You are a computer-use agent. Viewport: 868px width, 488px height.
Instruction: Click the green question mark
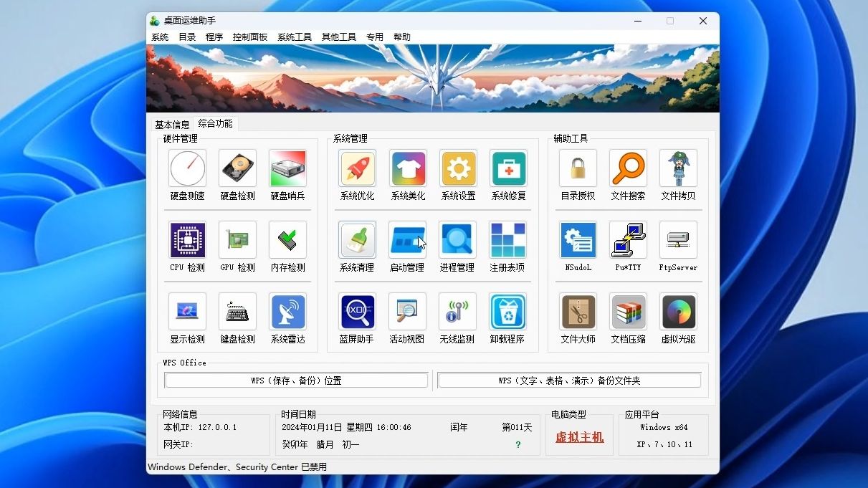pos(518,445)
